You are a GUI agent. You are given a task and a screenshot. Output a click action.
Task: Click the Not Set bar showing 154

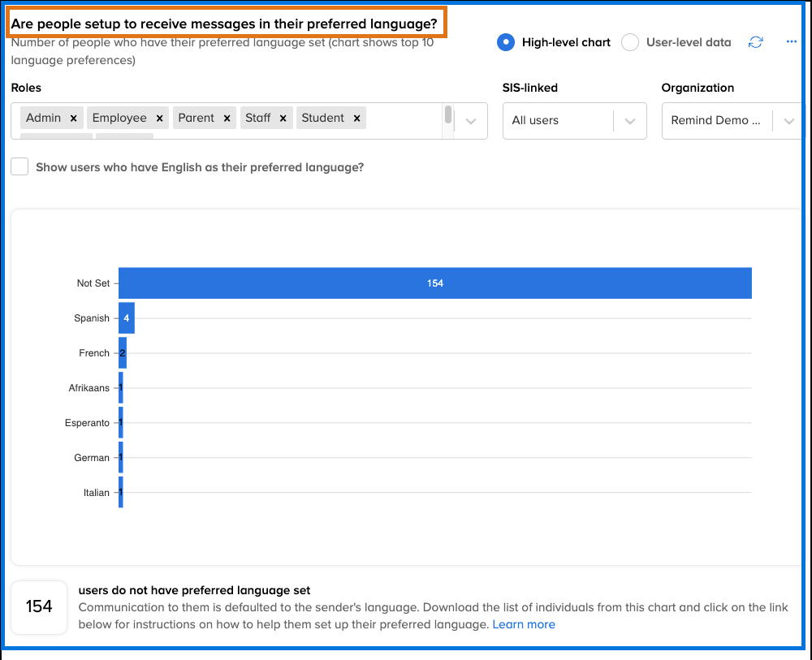click(x=435, y=283)
